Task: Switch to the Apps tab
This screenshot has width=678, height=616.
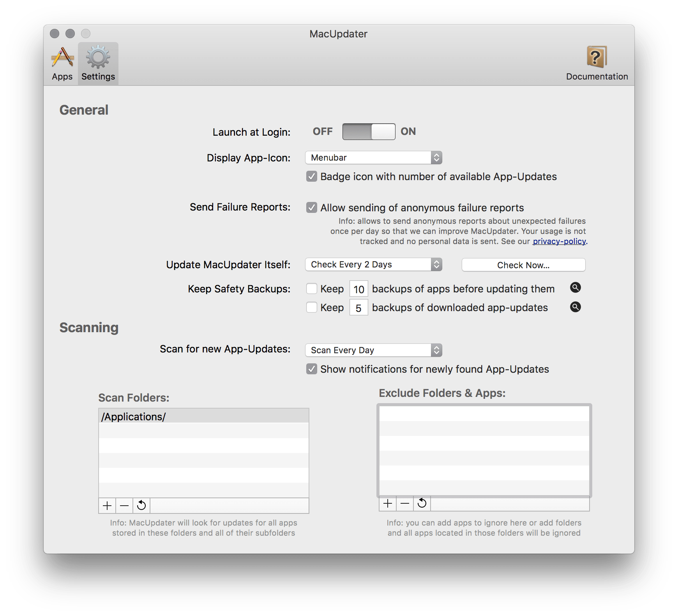Action: 62,62
